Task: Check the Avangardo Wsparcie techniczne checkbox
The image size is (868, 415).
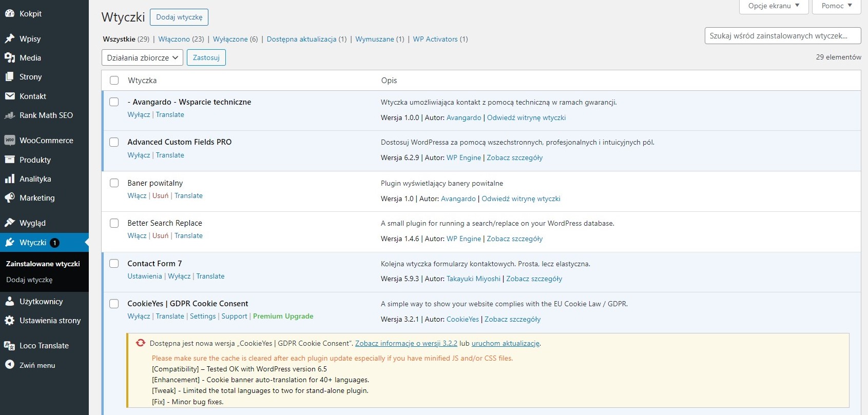Action: (x=114, y=102)
